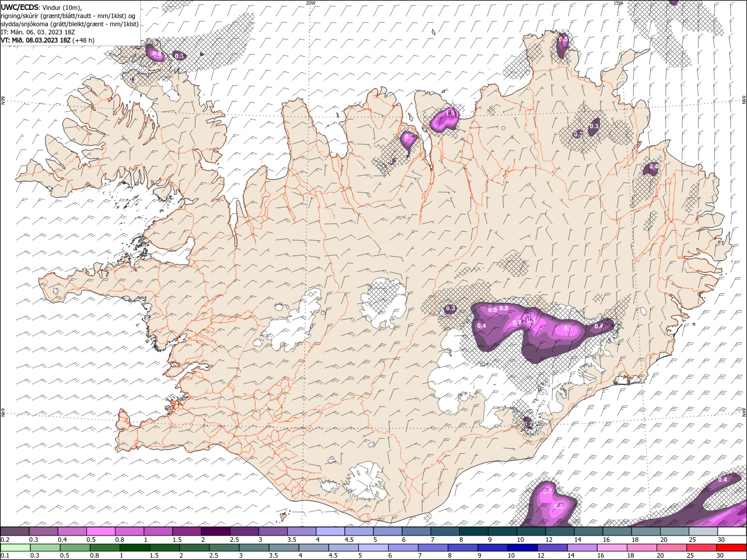Click the 0.8 value label in the Westfjords blob
747x560 pixels.
tap(156, 54)
